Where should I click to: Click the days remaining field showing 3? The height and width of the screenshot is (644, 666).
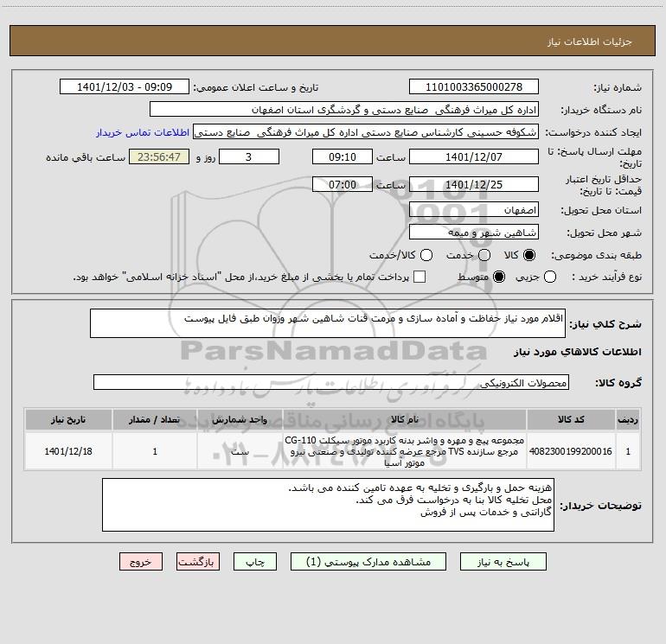coord(249,156)
